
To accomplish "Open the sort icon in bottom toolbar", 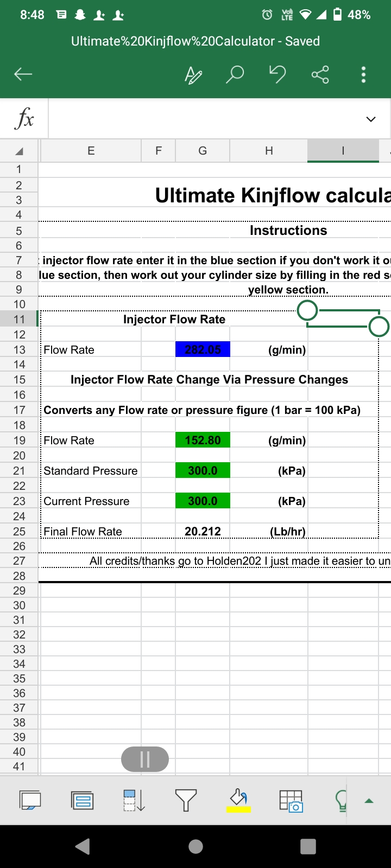I will point(134,800).
